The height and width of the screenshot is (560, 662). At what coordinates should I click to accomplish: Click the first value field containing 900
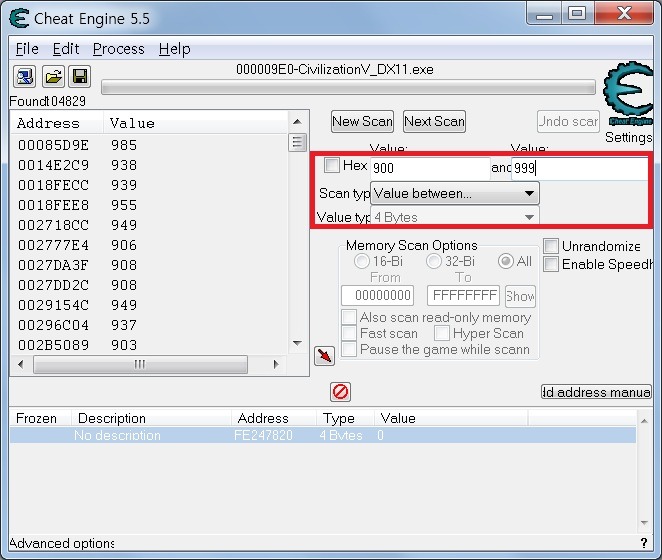(x=430, y=169)
